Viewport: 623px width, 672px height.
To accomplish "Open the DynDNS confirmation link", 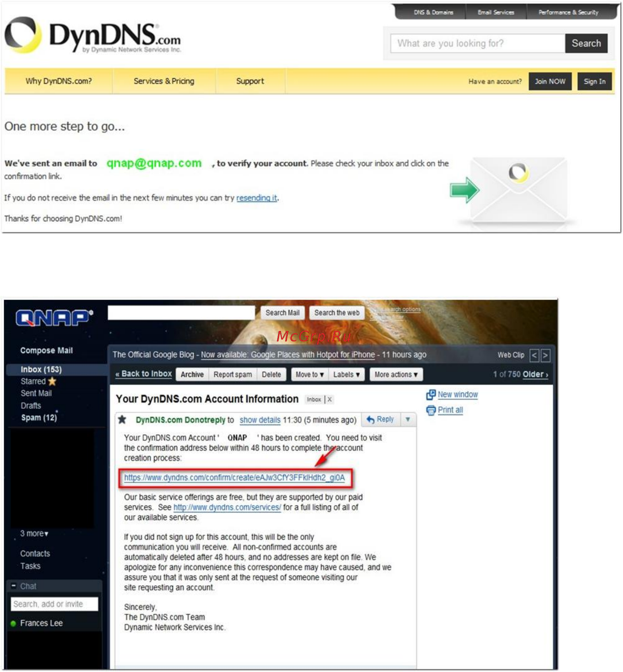I will tap(234, 478).
